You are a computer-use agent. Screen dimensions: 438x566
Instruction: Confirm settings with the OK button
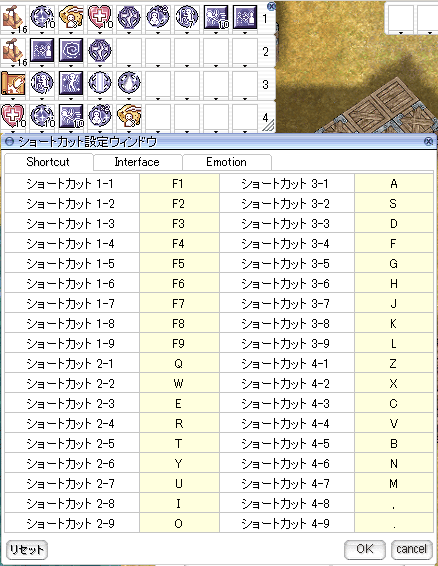pyautogui.click(x=365, y=549)
